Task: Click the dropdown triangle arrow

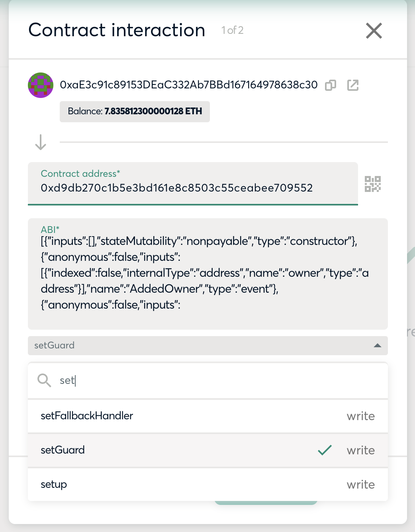Action: [378, 346]
